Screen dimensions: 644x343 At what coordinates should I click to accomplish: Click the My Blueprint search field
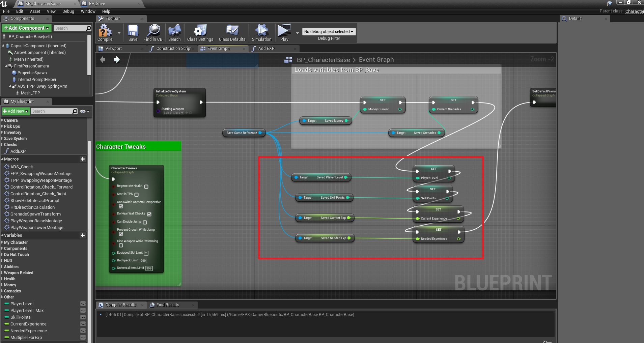51,111
